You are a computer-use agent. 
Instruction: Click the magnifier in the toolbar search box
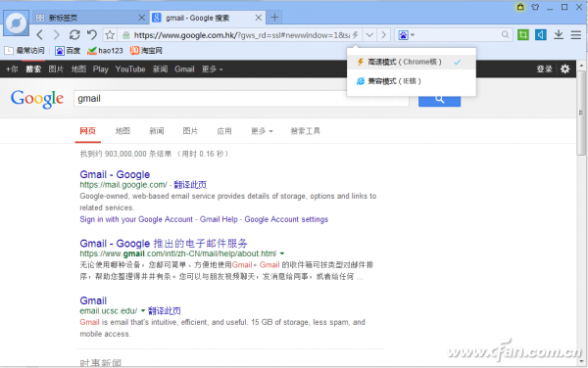point(505,35)
